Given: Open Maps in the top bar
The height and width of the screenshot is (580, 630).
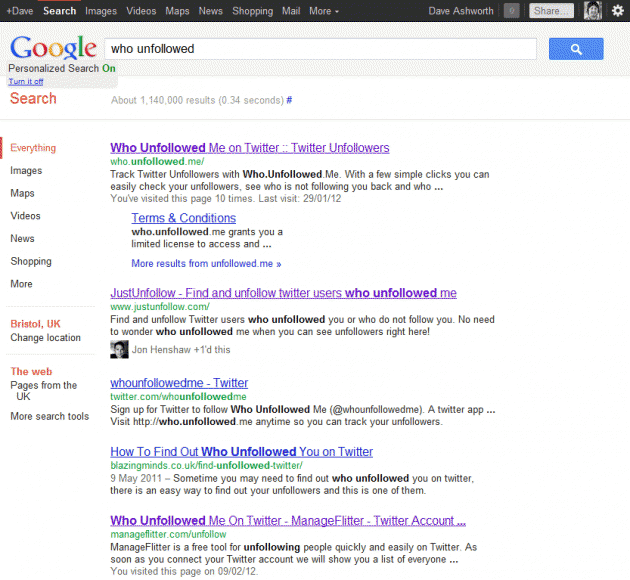Looking at the screenshot, I should pos(177,11).
